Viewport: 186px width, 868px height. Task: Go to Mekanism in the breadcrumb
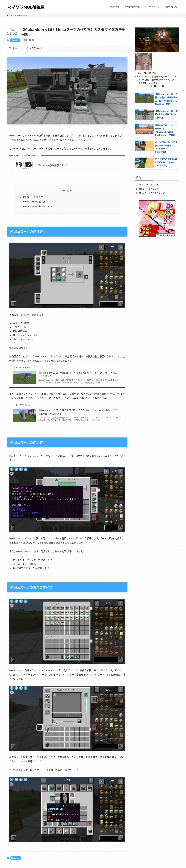(21, 15)
